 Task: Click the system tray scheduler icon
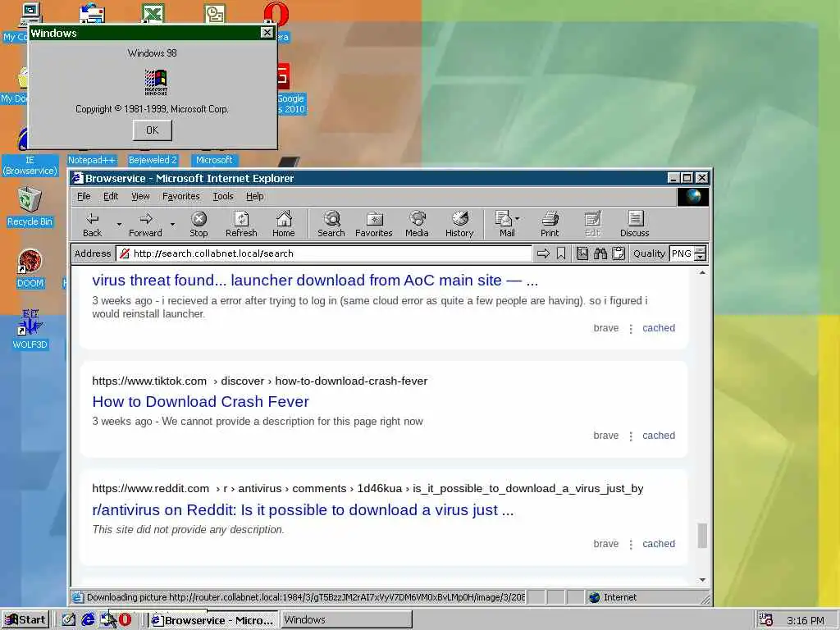[766, 620]
